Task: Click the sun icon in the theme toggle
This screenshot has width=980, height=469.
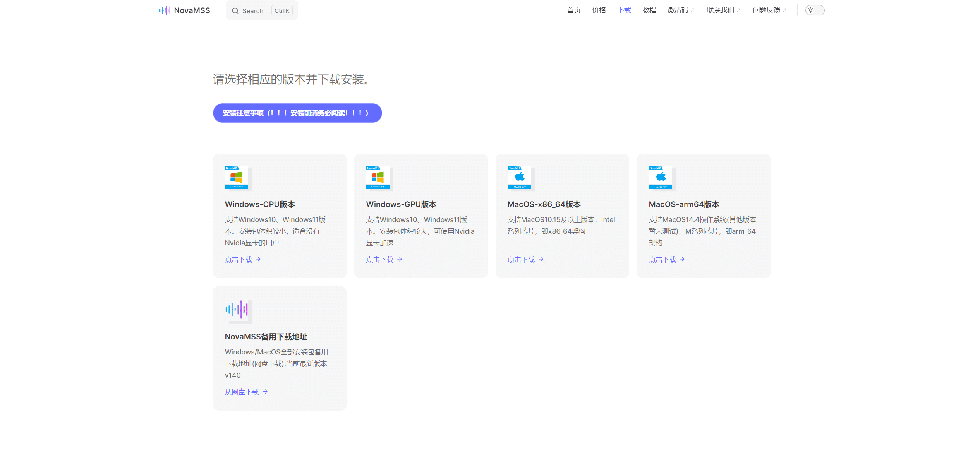Action: [x=811, y=10]
